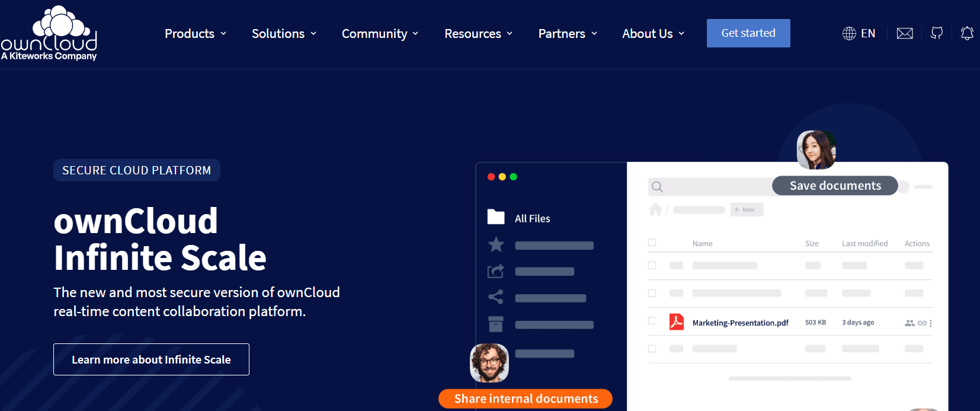Click the Get started button
This screenshot has height=411, width=980.
coord(748,33)
